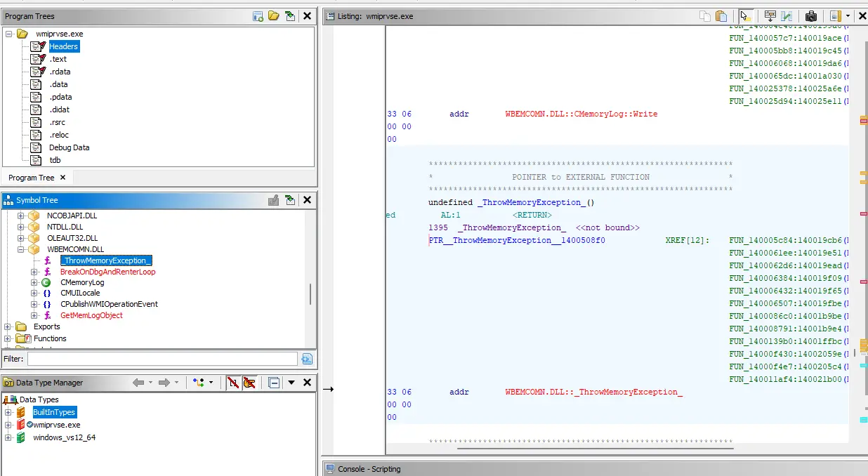The width and height of the screenshot is (868, 476).
Task: Click the Symbol Tree Filter text field
Action: [x=162, y=359]
